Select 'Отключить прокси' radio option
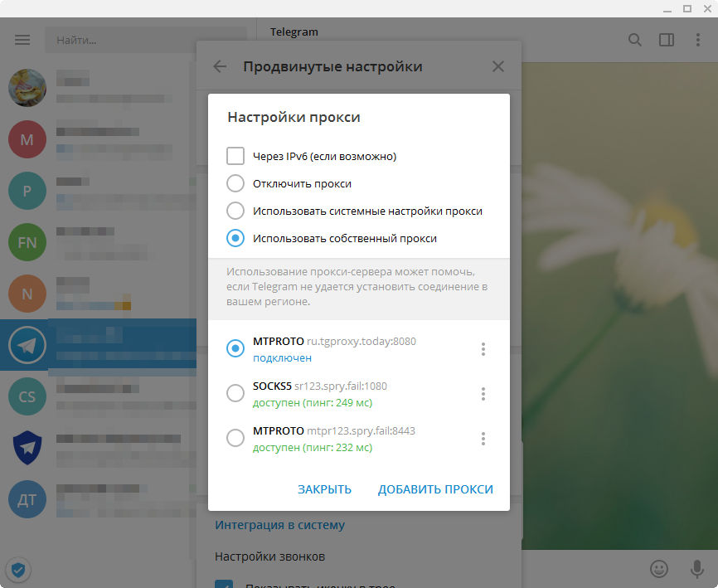Image resolution: width=718 pixels, height=588 pixels. point(235,183)
